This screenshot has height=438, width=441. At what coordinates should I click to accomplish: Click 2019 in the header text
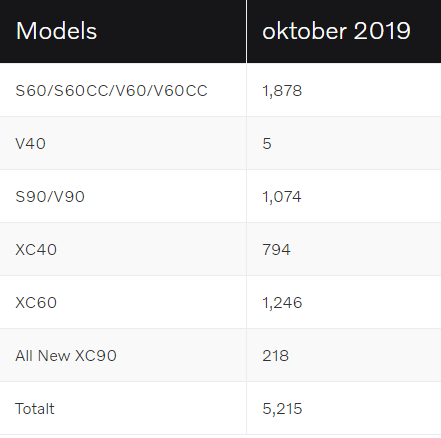(382, 31)
